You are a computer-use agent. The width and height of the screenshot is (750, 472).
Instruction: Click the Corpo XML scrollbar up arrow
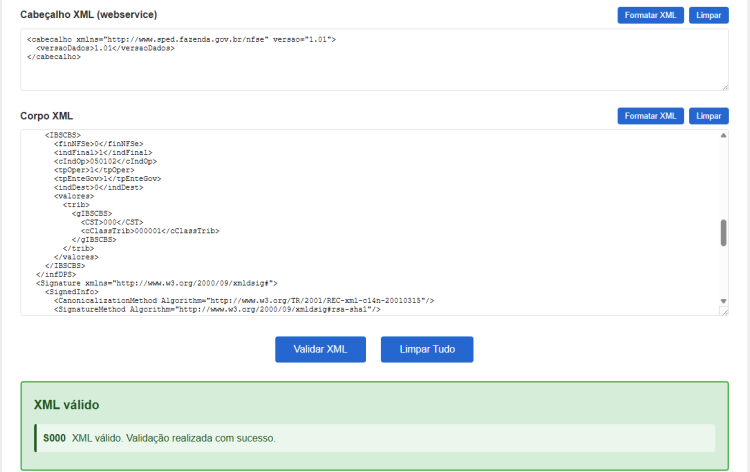723,136
